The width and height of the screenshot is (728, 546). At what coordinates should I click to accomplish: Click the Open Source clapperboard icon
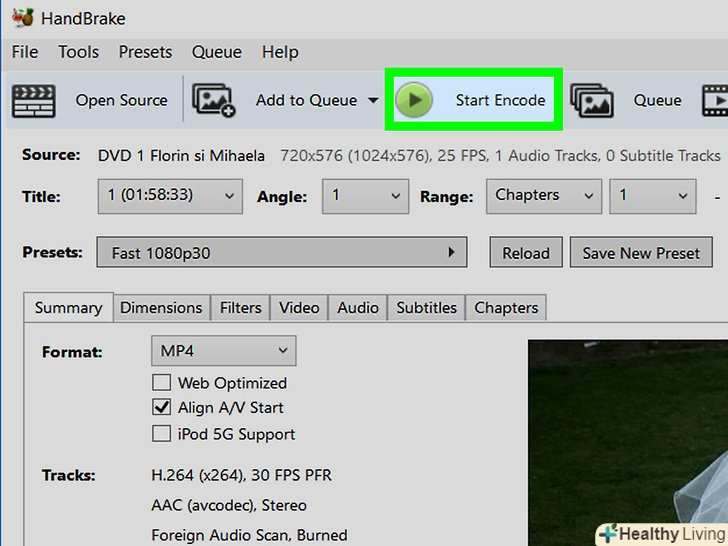point(33,101)
